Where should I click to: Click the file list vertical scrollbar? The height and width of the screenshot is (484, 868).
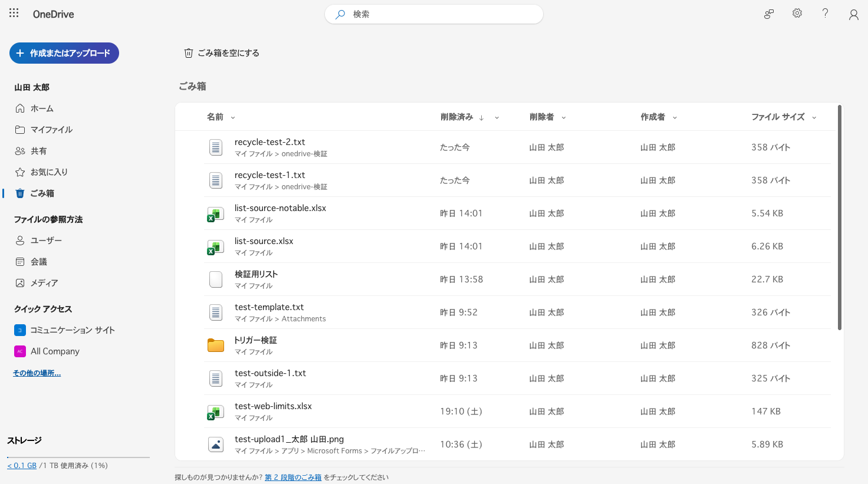(840, 218)
